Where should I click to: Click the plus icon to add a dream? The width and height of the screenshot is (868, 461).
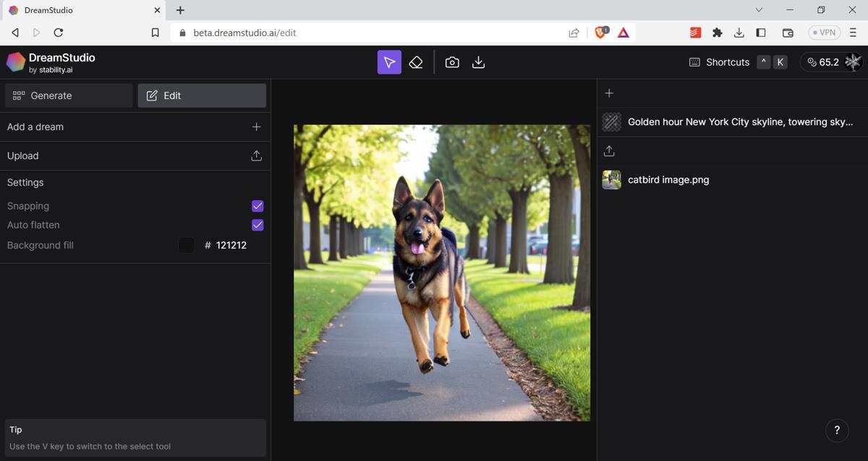click(x=257, y=126)
